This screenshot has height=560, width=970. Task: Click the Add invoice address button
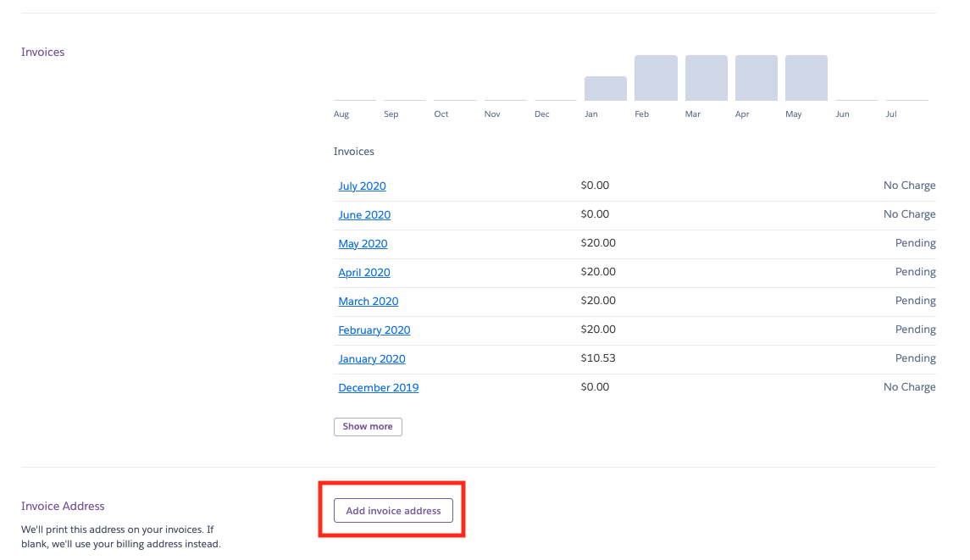(393, 511)
